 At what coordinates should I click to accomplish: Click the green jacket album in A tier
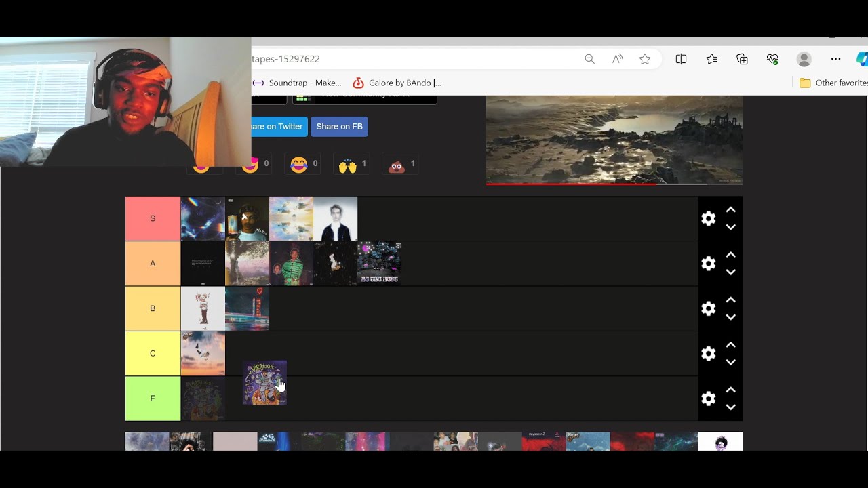click(x=291, y=264)
